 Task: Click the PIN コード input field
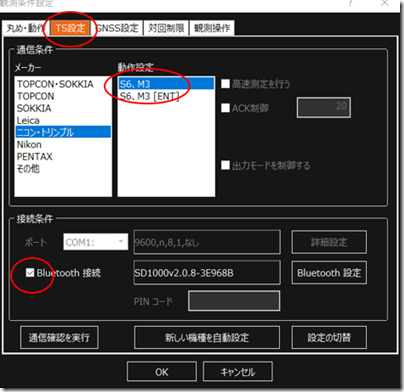pyautogui.click(x=234, y=301)
